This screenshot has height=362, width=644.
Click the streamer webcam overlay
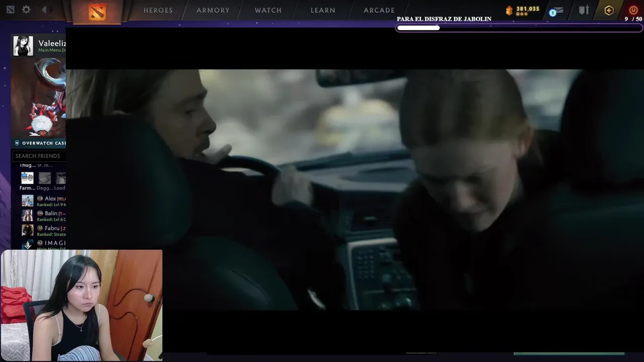point(82,305)
